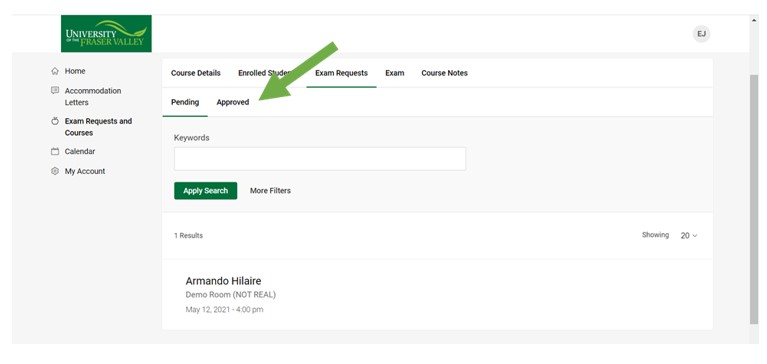The height and width of the screenshot is (364, 767).
Task: Click the page vertical scrollbar thumb
Action: (754, 199)
